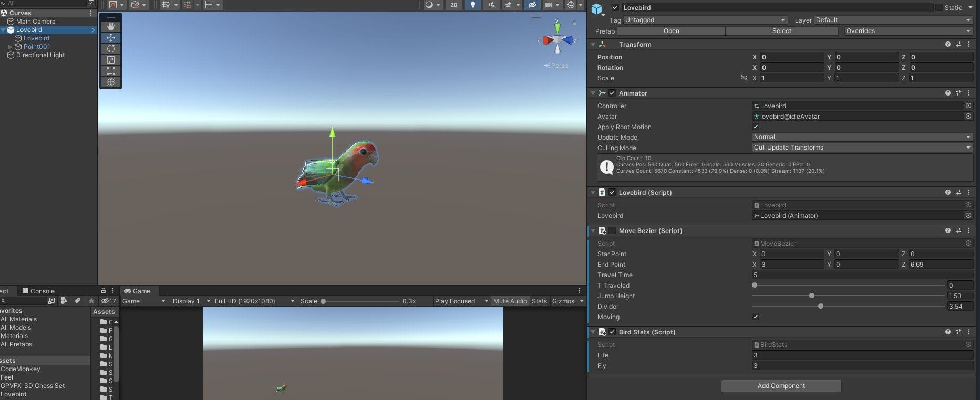
Task: Open the Layer dropdown showing Default
Action: [x=893, y=20]
